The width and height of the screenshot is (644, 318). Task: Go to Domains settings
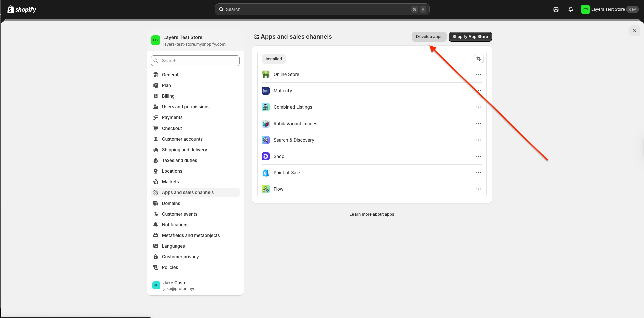[x=195, y=203]
